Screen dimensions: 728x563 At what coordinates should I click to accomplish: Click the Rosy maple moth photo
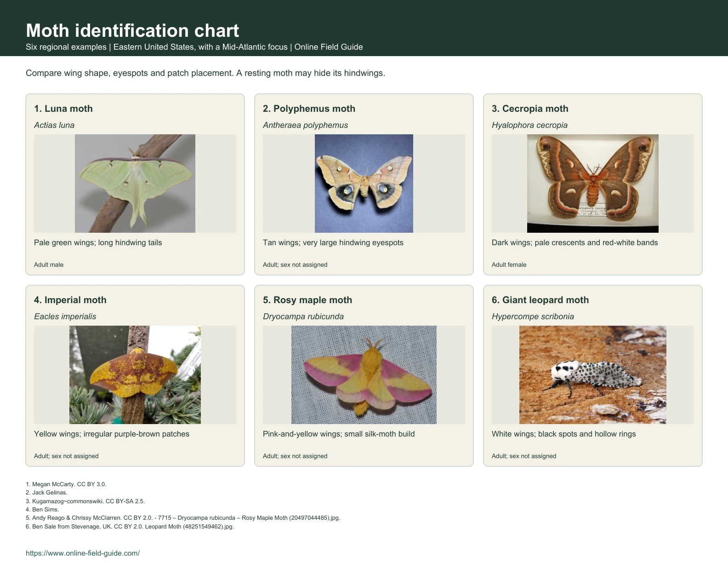coord(364,375)
